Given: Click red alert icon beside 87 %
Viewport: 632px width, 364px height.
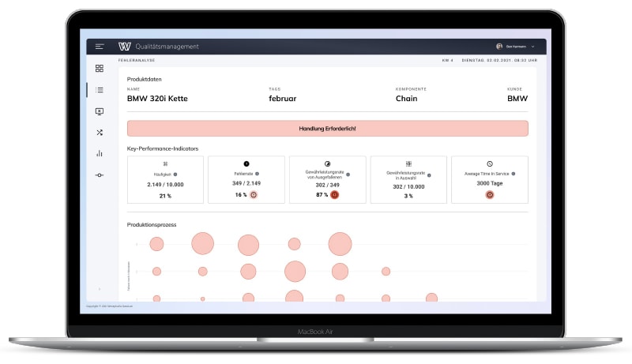Looking at the screenshot, I should pos(334,195).
